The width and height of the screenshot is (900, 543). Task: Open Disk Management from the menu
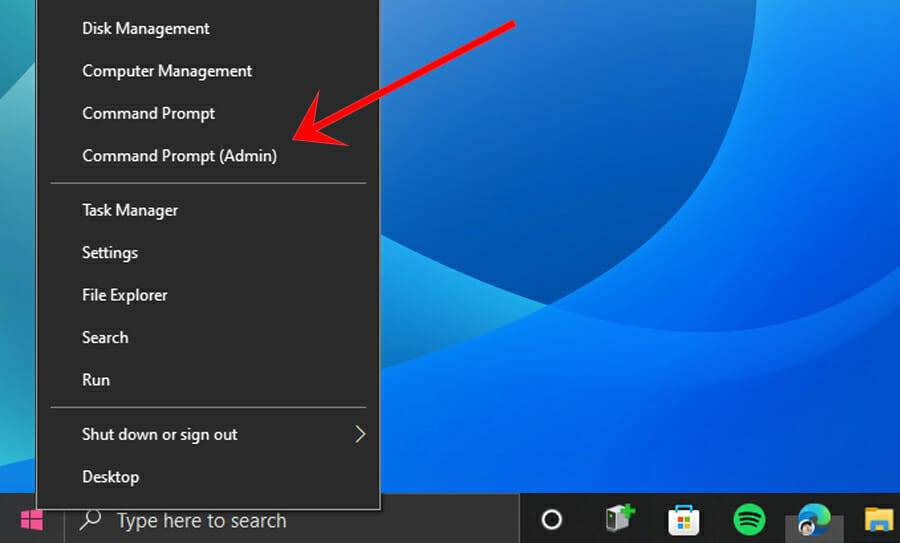[x=208, y=28]
